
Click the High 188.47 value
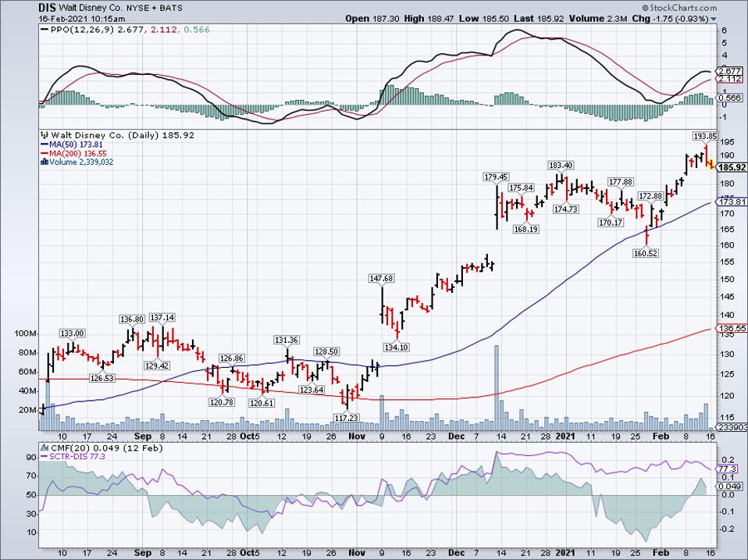[x=429, y=19]
